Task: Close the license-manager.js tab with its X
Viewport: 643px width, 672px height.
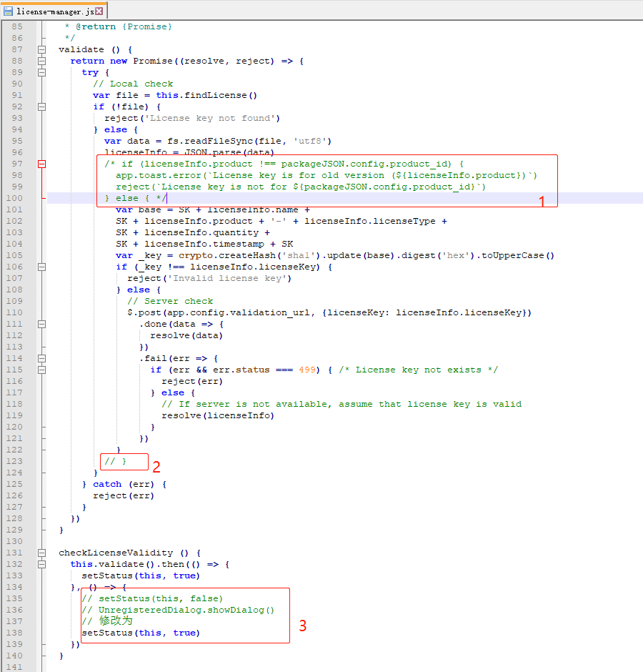Action: click(x=99, y=11)
